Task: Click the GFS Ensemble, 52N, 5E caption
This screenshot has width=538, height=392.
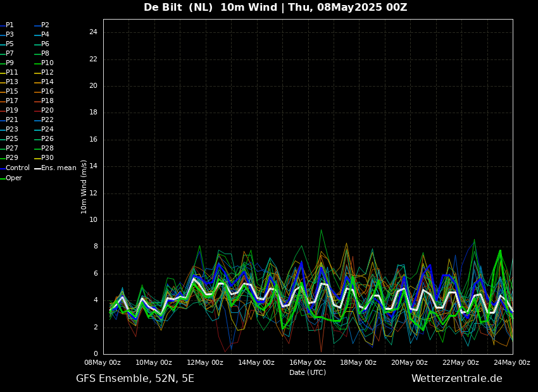Action: 135,379
